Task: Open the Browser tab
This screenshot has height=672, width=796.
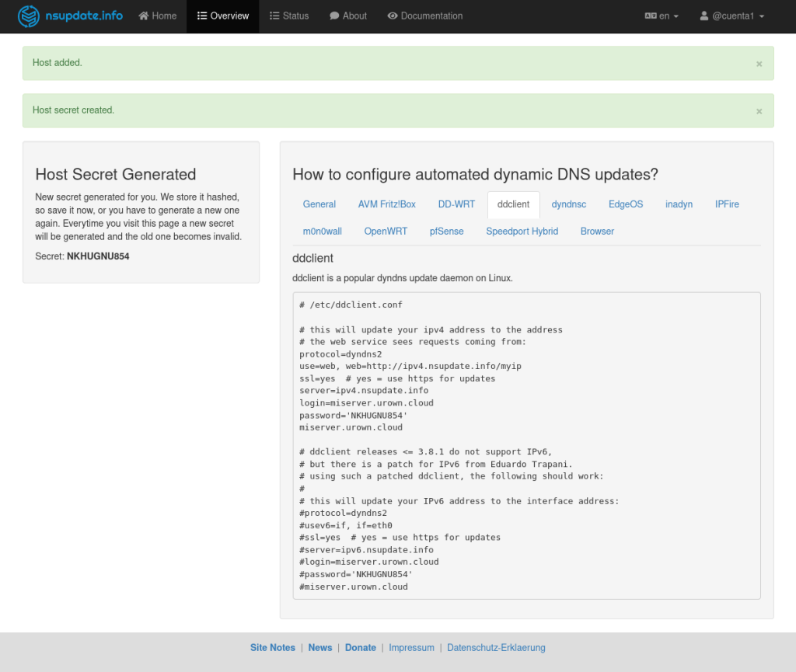Action: (597, 232)
